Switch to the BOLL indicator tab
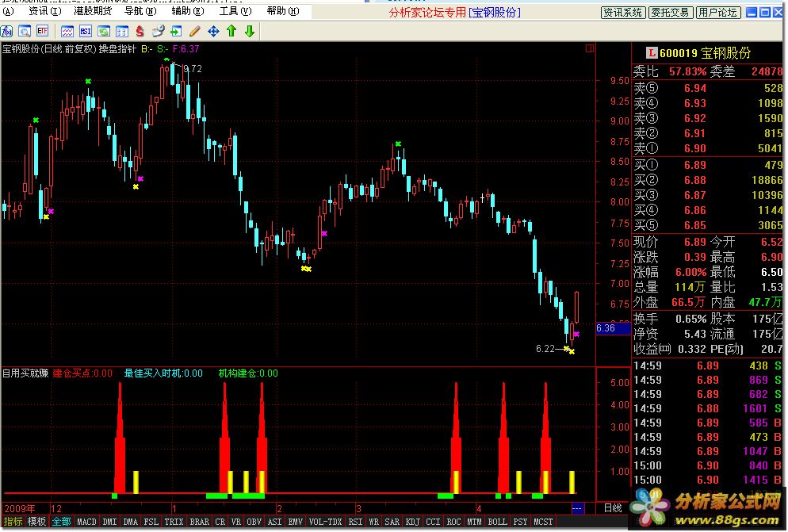The width and height of the screenshot is (788, 532). (x=498, y=522)
